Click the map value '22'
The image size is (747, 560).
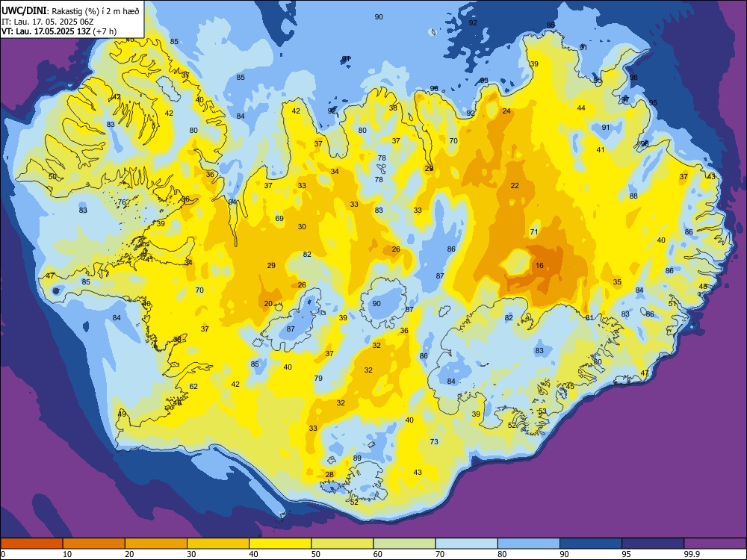tap(515, 186)
